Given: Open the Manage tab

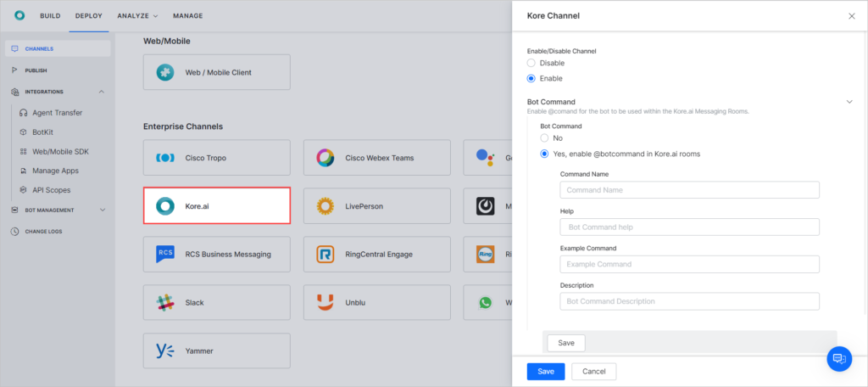Looking at the screenshot, I should [187, 16].
